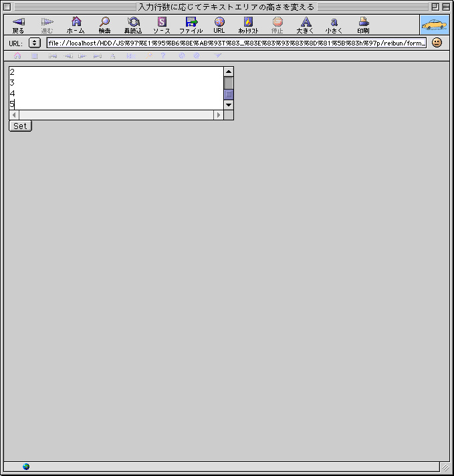This screenshot has width=454, height=476.
Task: Click the Set button
Action: (20, 126)
